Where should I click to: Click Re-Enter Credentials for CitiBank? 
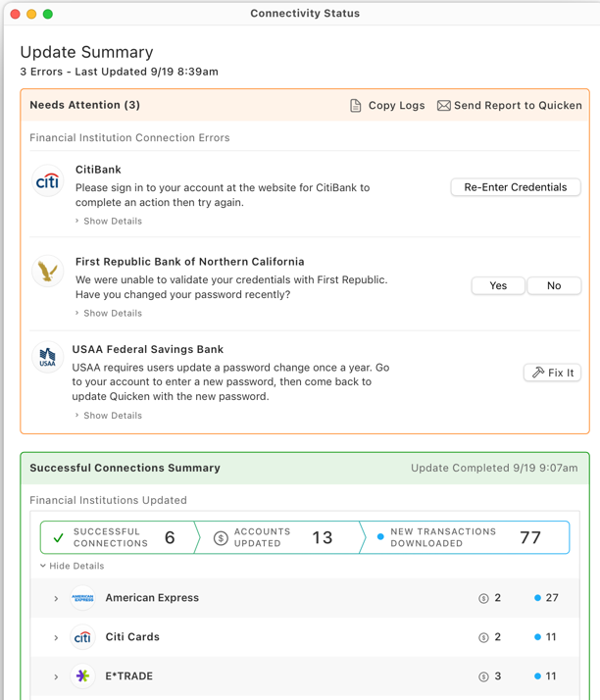coord(516,187)
